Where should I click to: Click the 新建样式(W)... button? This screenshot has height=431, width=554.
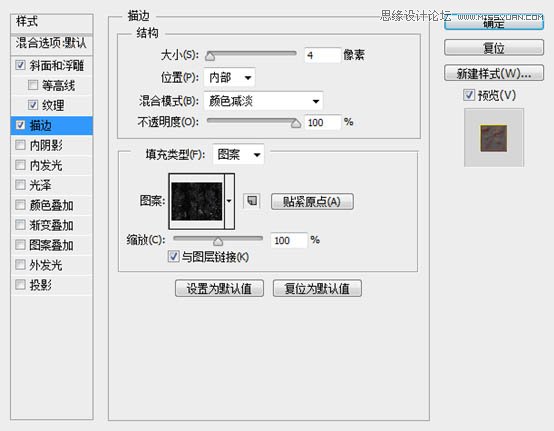(494, 73)
